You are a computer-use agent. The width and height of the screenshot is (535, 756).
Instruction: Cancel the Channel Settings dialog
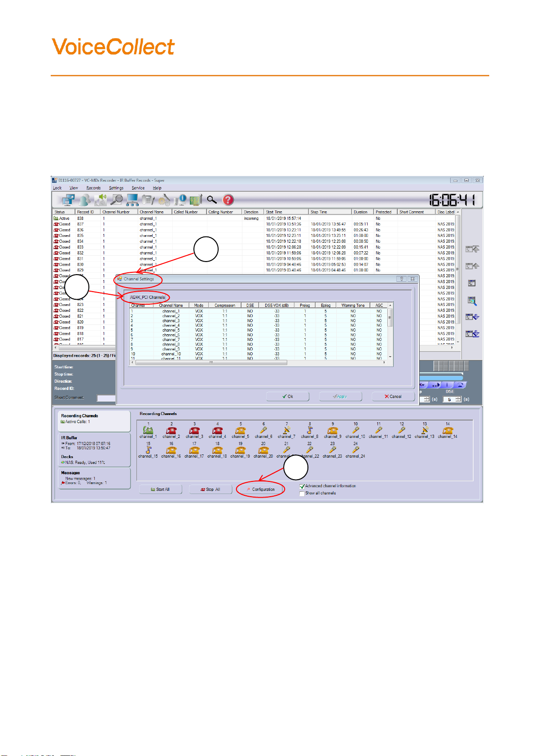tap(393, 397)
